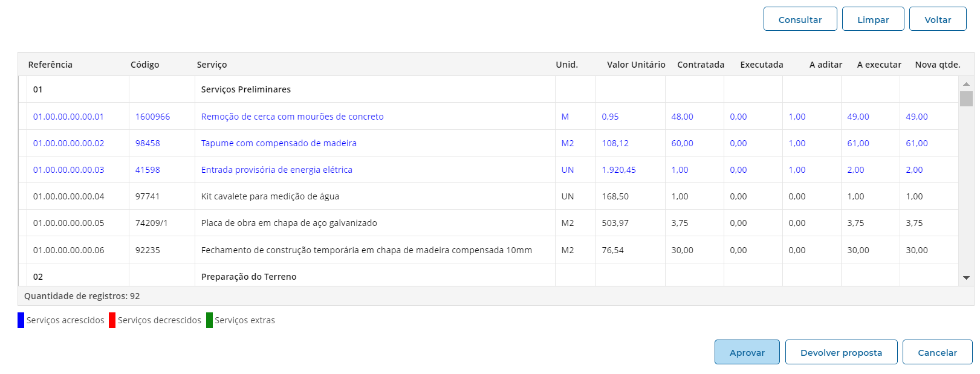Approve the proposal with Aprovar
The height and width of the screenshot is (374, 980).
747,352
